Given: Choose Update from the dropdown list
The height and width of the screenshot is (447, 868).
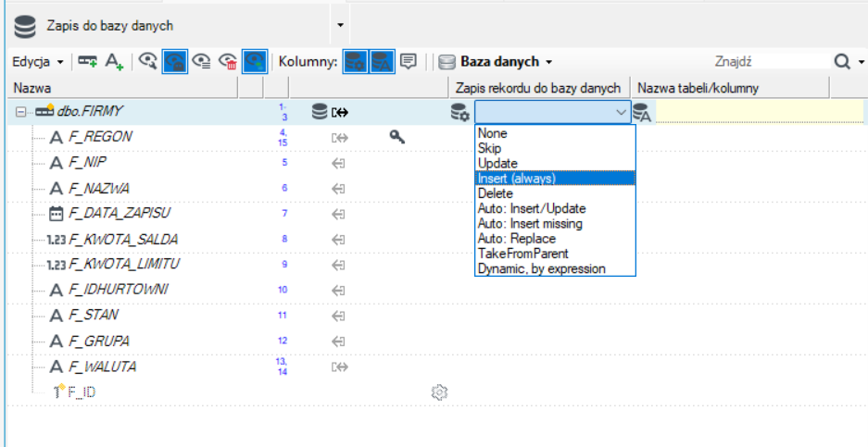Looking at the screenshot, I should [555, 163].
